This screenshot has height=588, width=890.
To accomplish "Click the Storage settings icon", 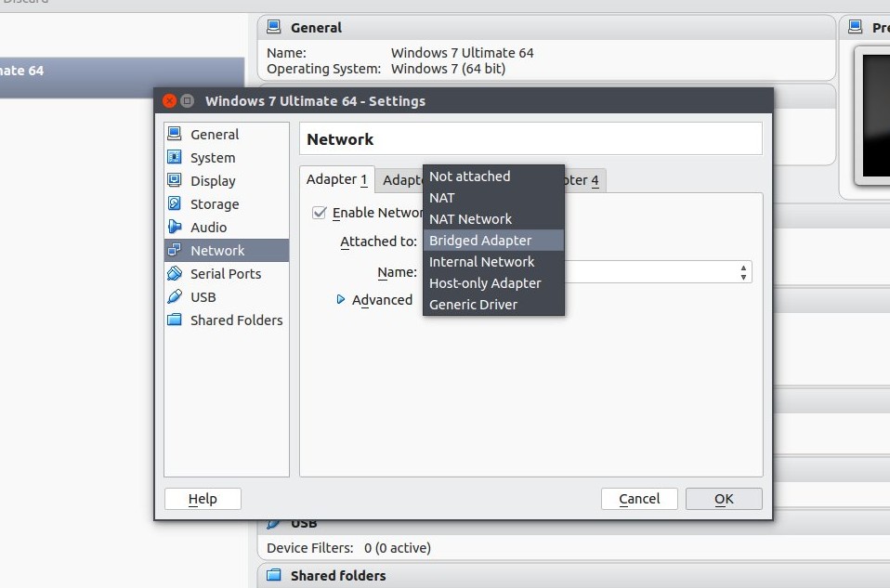I will pyautogui.click(x=175, y=203).
